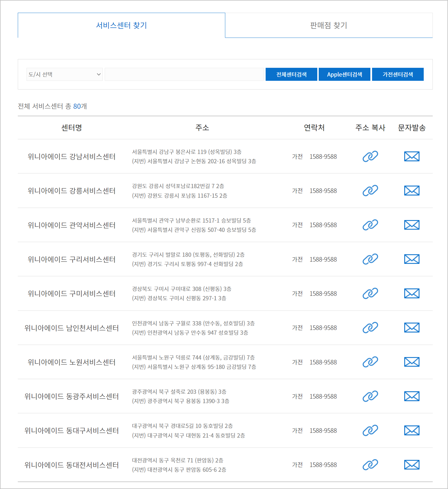The width and height of the screenshot is (448, 489).
Task: Select 위니아에이드 강남서비스센터 name
Action: pos(71,157)
